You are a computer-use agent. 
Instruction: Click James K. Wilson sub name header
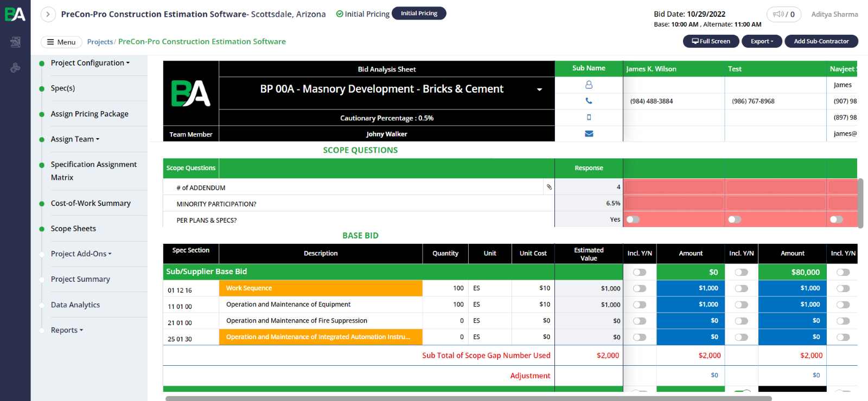[651, 69]
